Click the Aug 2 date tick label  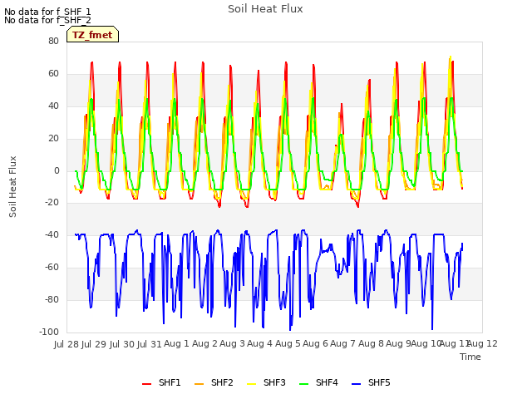[204, 344]
